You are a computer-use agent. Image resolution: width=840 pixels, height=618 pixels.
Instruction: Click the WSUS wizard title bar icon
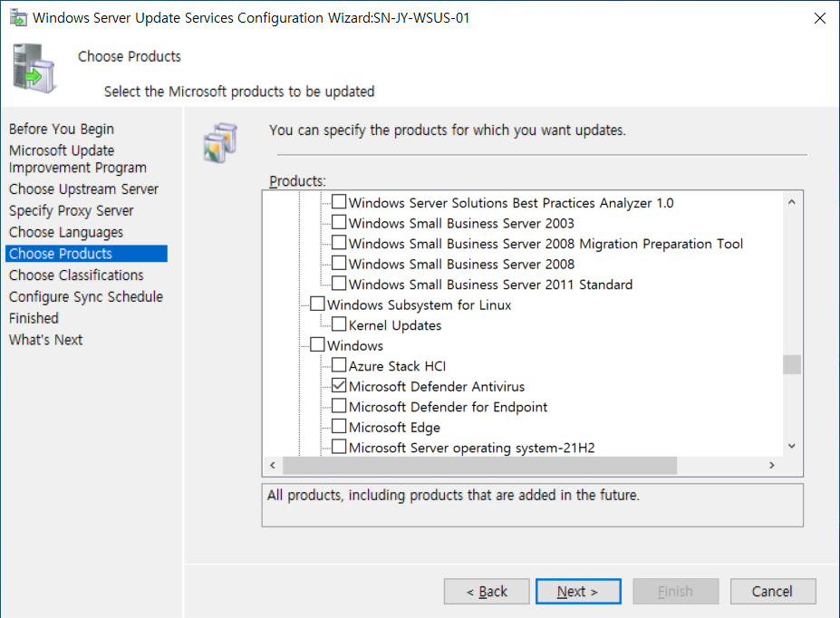(x=18, y=18)
